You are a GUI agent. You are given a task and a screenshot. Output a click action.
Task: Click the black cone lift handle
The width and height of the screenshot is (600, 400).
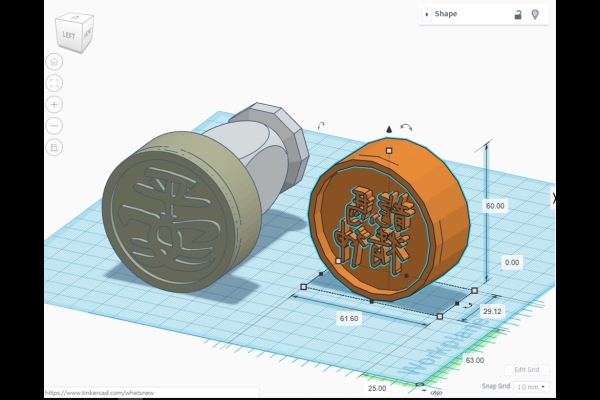pos(389,129)
